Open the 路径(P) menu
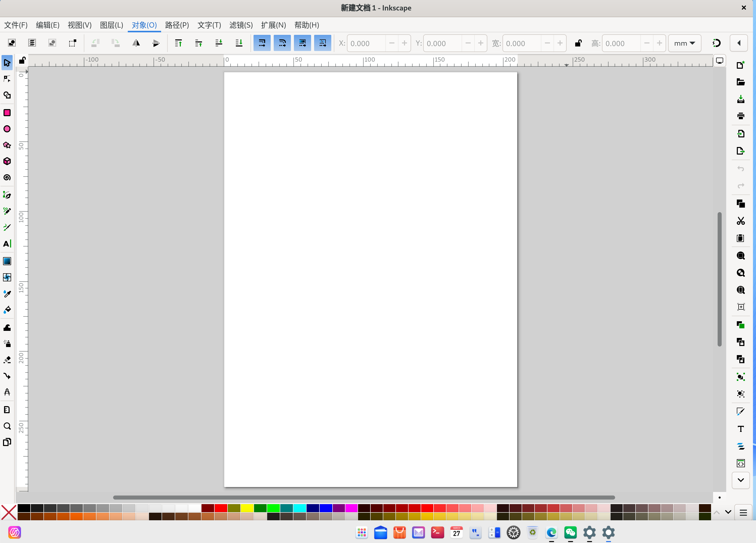Viewport: 756px width, 543px height. pos(177,25)
